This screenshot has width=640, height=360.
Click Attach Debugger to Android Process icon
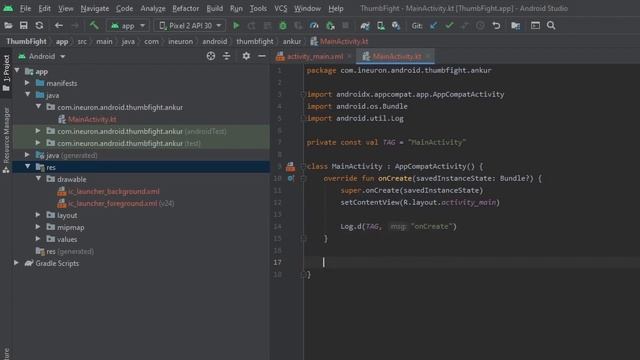point(330,26)
